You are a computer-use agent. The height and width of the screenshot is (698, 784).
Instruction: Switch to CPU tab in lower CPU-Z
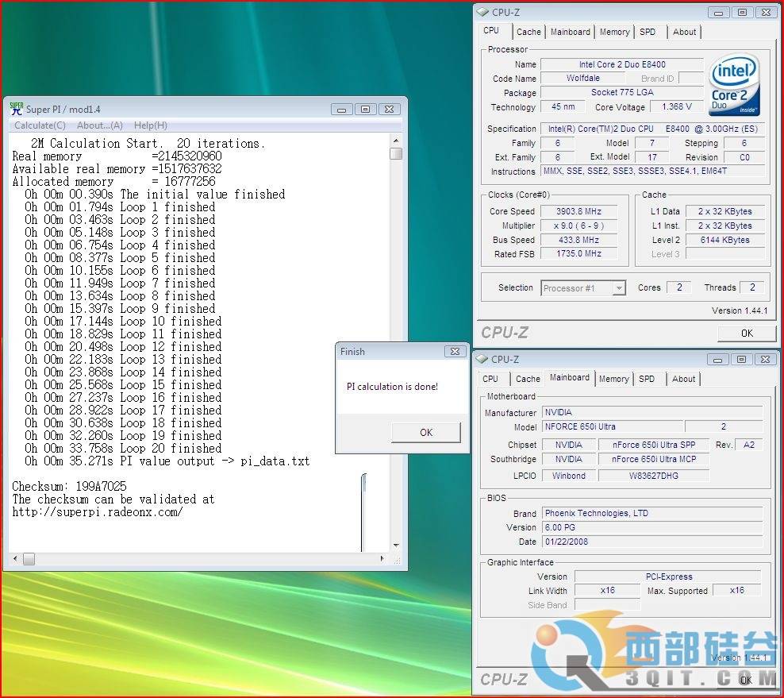pyautogui.click(x=490, y=380)
